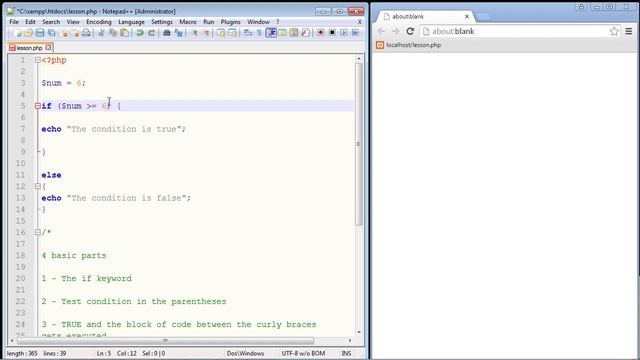
Task: Open the File menu
Action: tap(14, 22)
